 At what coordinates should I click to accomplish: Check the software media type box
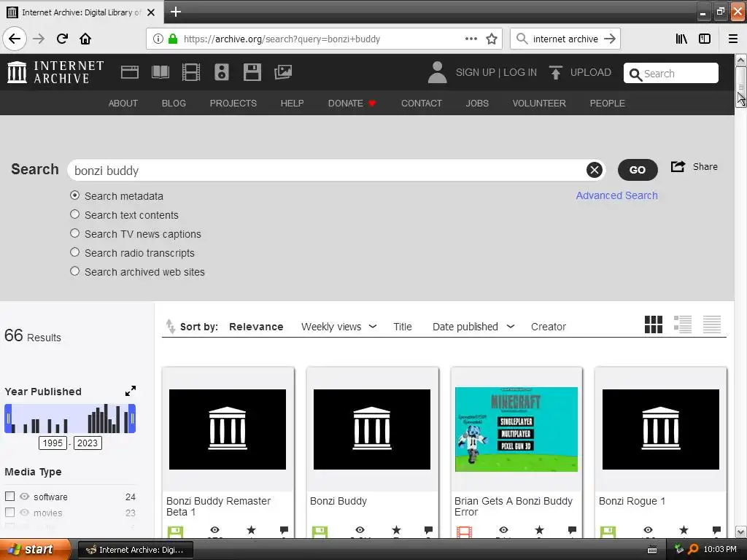click(x=9, y=496)
